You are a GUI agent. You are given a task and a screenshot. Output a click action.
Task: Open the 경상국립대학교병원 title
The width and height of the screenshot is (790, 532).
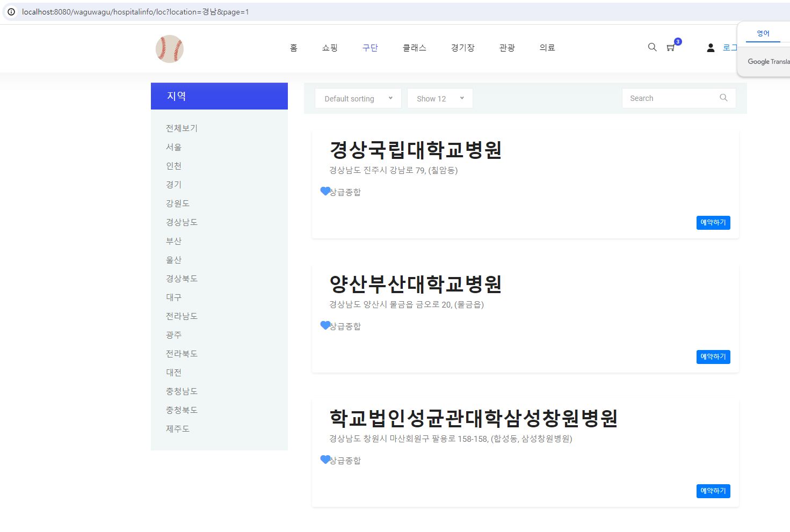pos(415,150)
